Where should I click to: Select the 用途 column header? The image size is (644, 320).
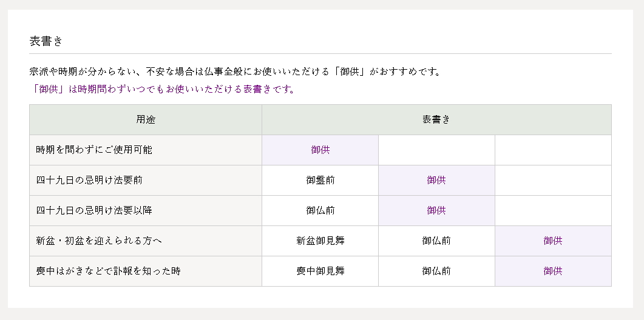point(146,119)
